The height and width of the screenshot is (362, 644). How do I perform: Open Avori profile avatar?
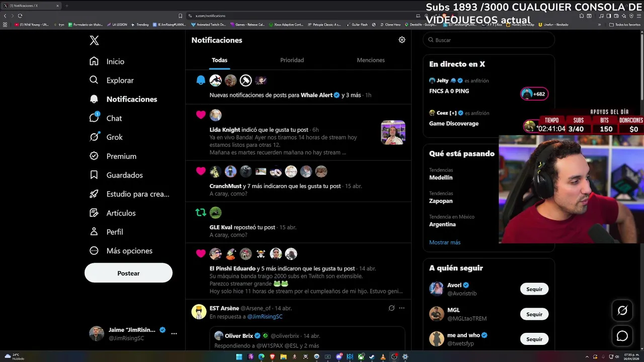[436, 289]
